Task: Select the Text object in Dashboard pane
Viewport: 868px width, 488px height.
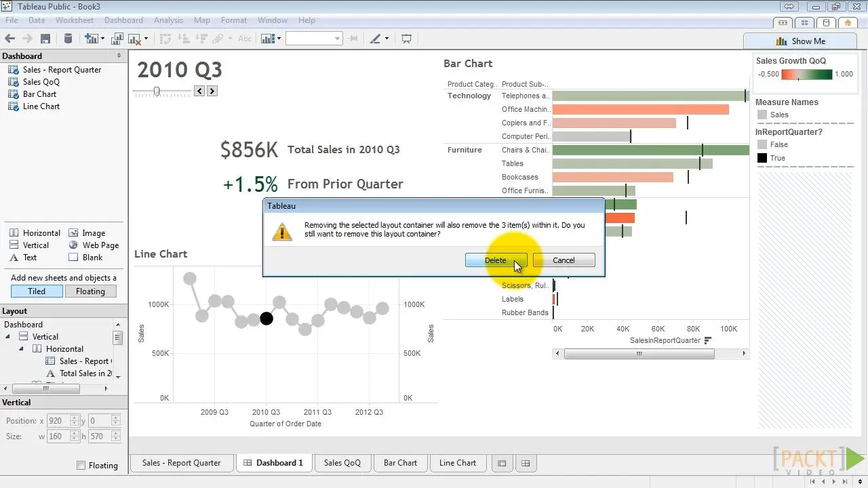Action: click(23, 257)
